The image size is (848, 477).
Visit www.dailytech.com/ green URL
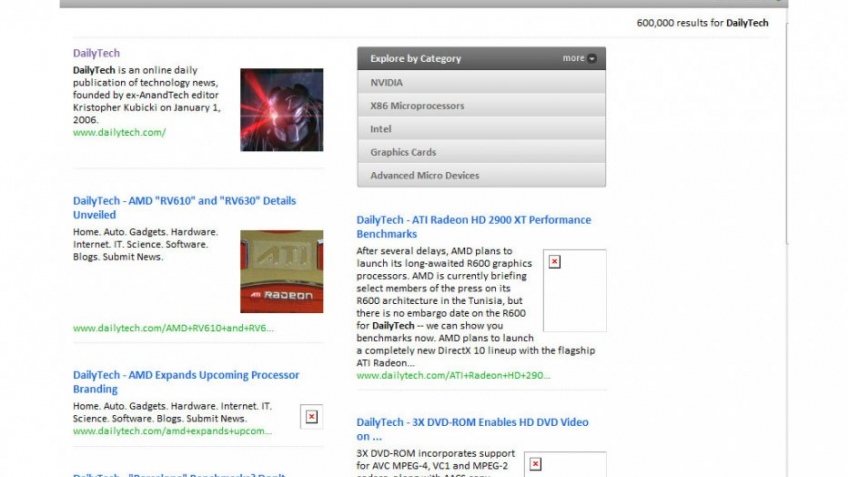119,132
